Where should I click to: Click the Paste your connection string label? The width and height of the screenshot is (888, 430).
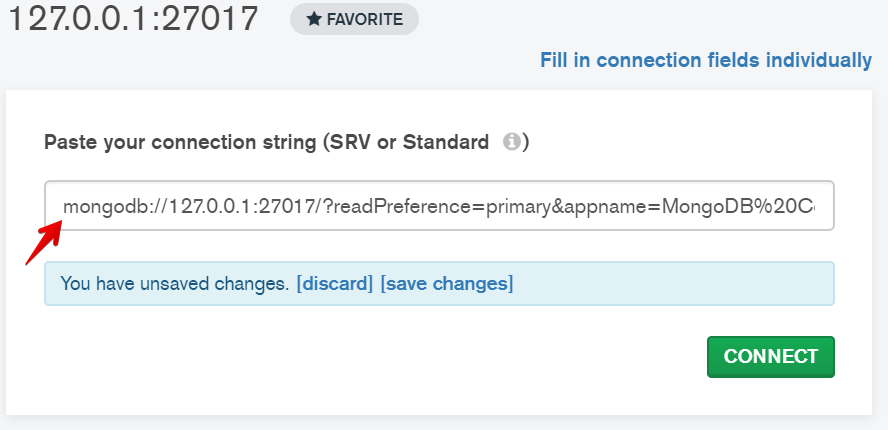click(x=175, y=142)
